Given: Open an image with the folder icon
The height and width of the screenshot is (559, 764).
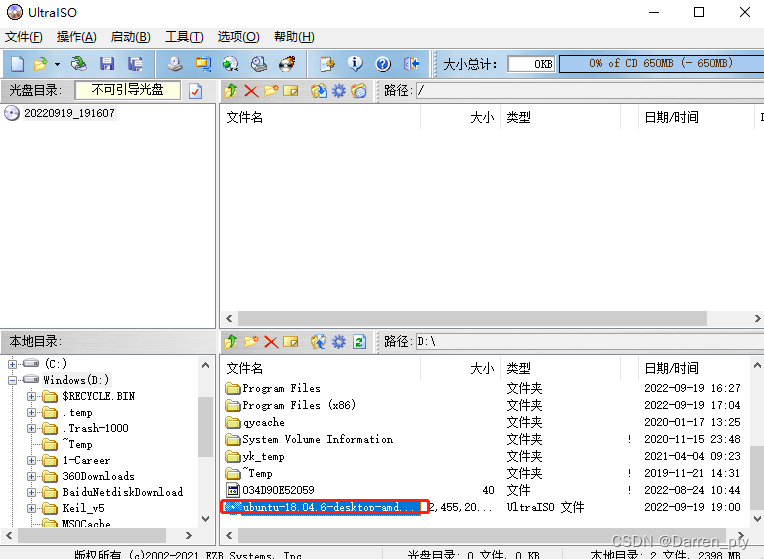Looking at the screenshot, I should pyautogui.click(x=40, y=64).
